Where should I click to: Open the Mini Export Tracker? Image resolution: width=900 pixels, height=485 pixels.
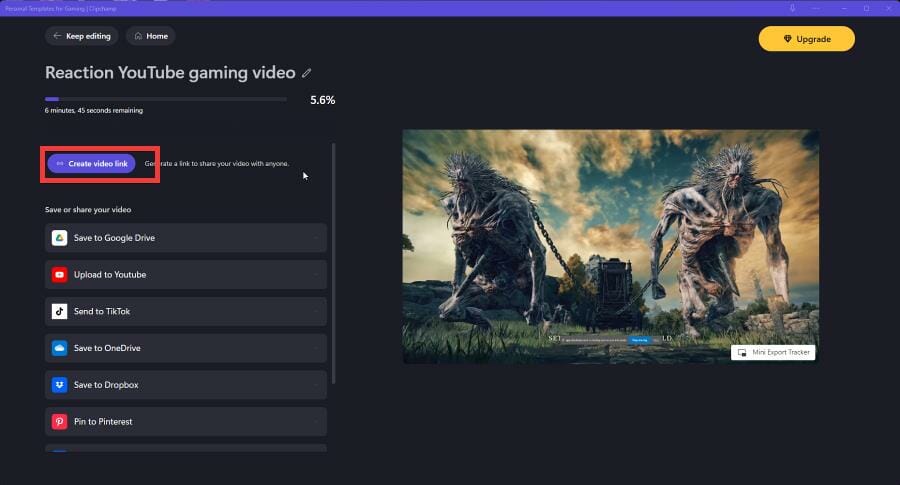pos(773,352)
